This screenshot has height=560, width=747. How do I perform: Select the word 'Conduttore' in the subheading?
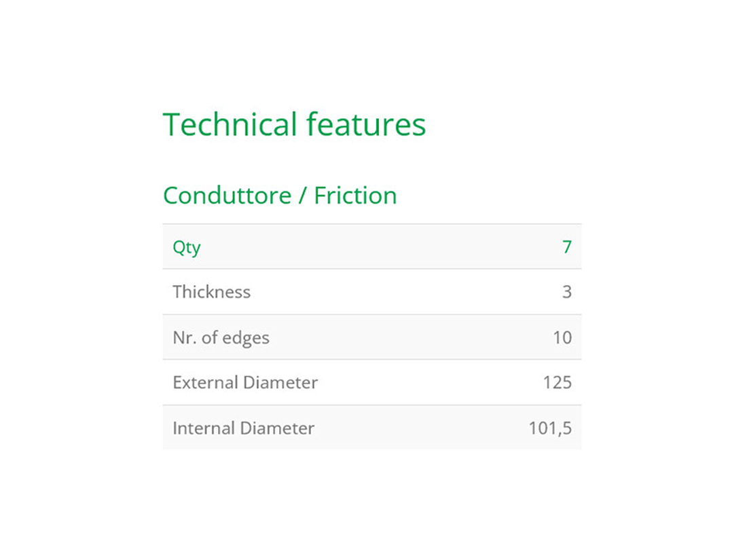227,195
